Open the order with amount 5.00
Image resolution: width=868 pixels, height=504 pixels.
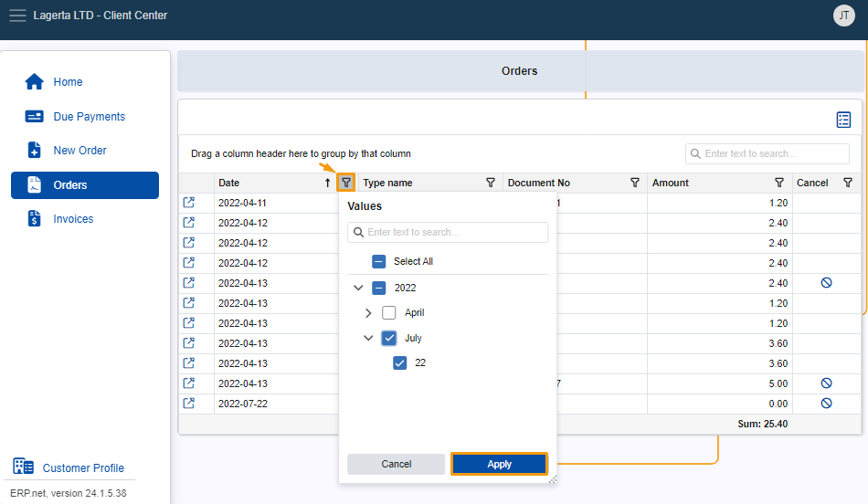coord(189,383)
